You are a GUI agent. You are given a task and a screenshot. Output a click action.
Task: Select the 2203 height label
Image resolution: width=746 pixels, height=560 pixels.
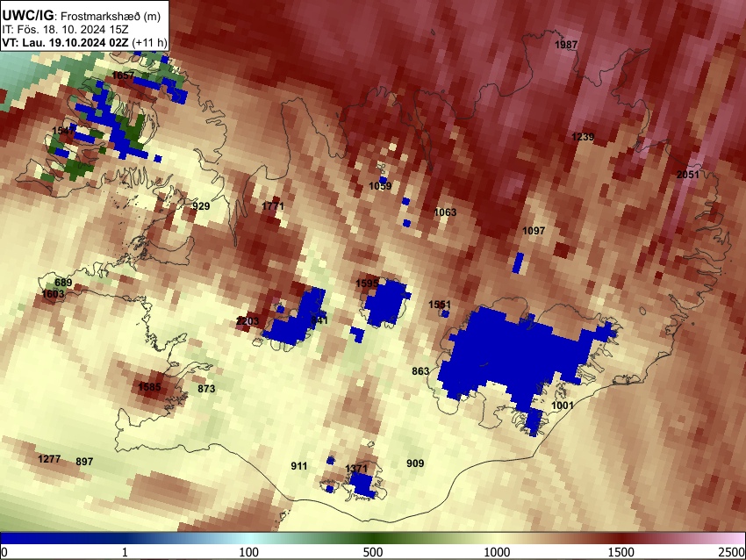247,321
